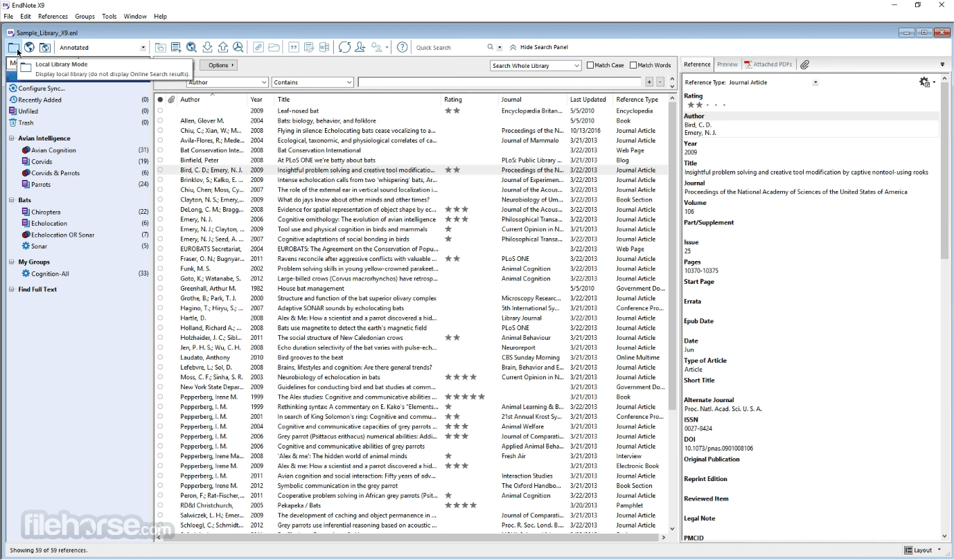
Task: Set rating stars for the Bird, C. D. reference
Action: 706,105
